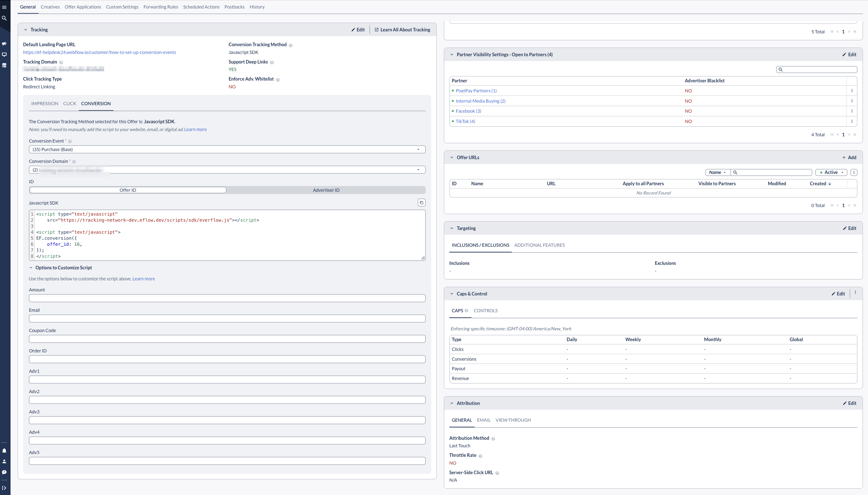This screenshot has width=868, height=495.
Task: Open the VIEW-THROUGH attribution tab
Action: pyautogui.click(x=513, y=420)
